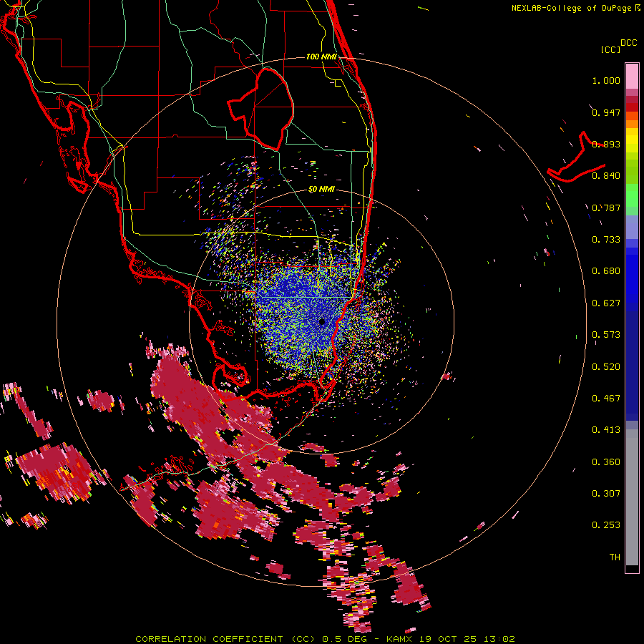Select the 0.680 scale value
644x644 pixels.
pos(606,271)
